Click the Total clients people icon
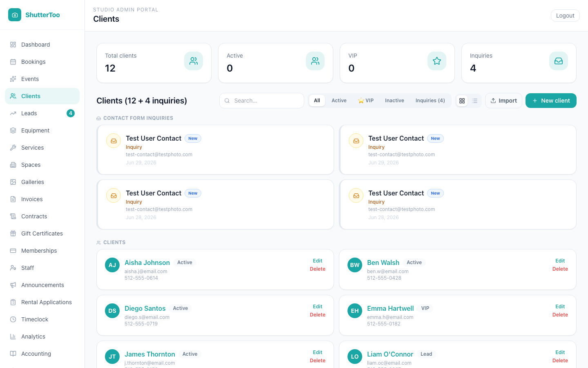 pyautogui.click(x=194, y=61)
